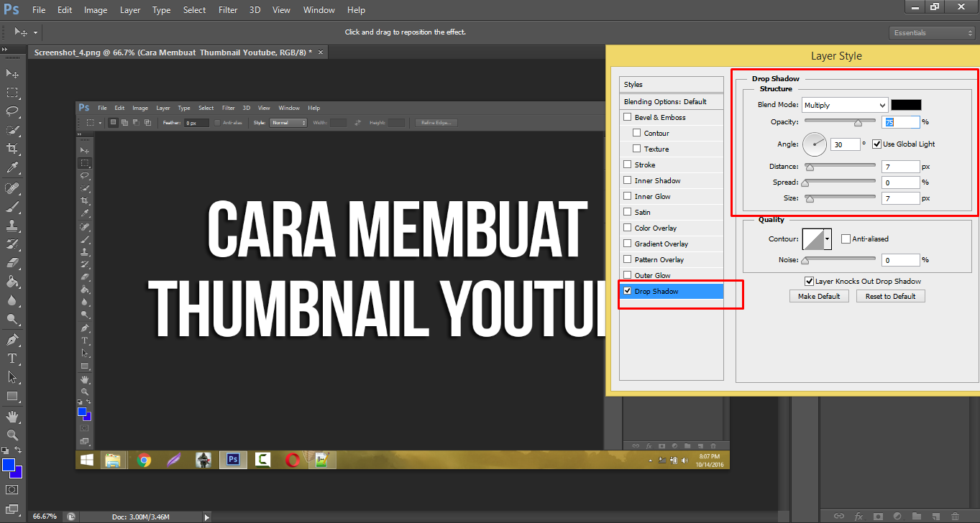Screen dimensions: 980x523
Task: Open the Filter menu
Action: click(227, 9)
